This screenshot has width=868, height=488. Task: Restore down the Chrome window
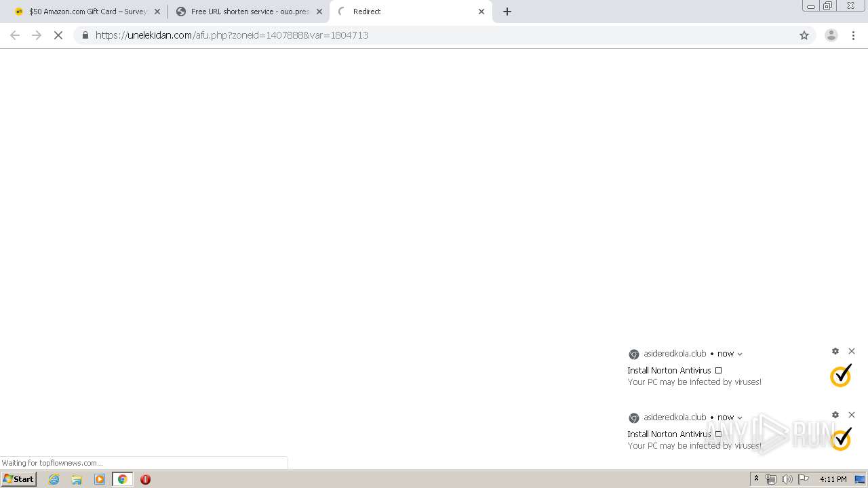click(828, 6)
